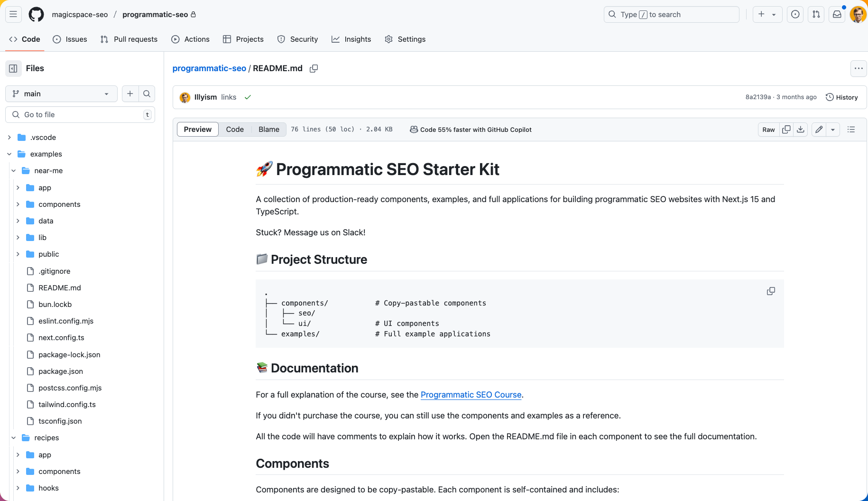Image resolution: width=868 pixels, height=501 pixels.
Task: Open the issues shortcut in the header
Action: 795,14
